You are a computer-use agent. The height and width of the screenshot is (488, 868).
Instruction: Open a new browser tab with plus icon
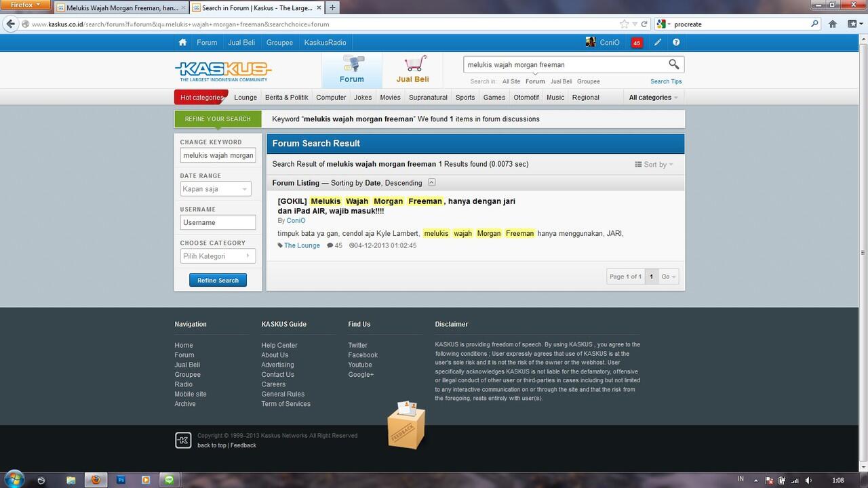click(x=332, y=7)
